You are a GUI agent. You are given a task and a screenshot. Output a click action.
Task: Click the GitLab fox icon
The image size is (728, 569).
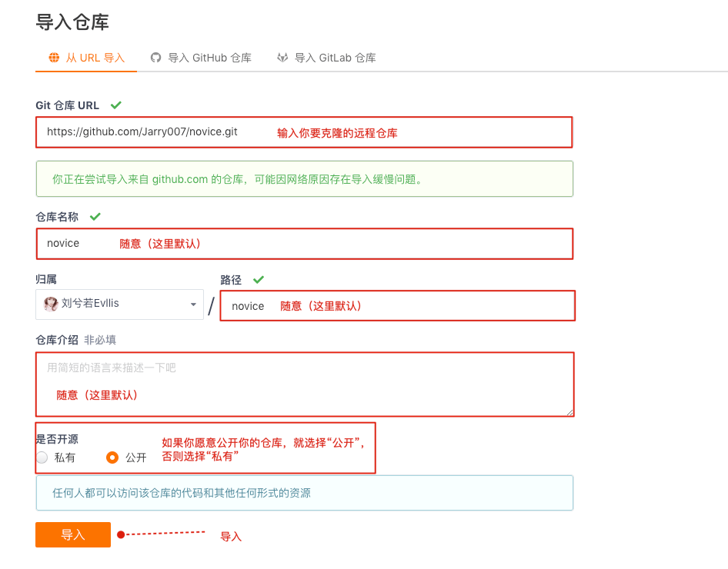click(x=282, y=57)
